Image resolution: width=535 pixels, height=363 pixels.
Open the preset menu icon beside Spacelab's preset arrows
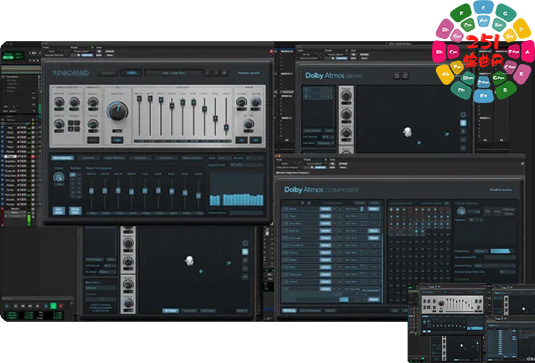[225, 73]
